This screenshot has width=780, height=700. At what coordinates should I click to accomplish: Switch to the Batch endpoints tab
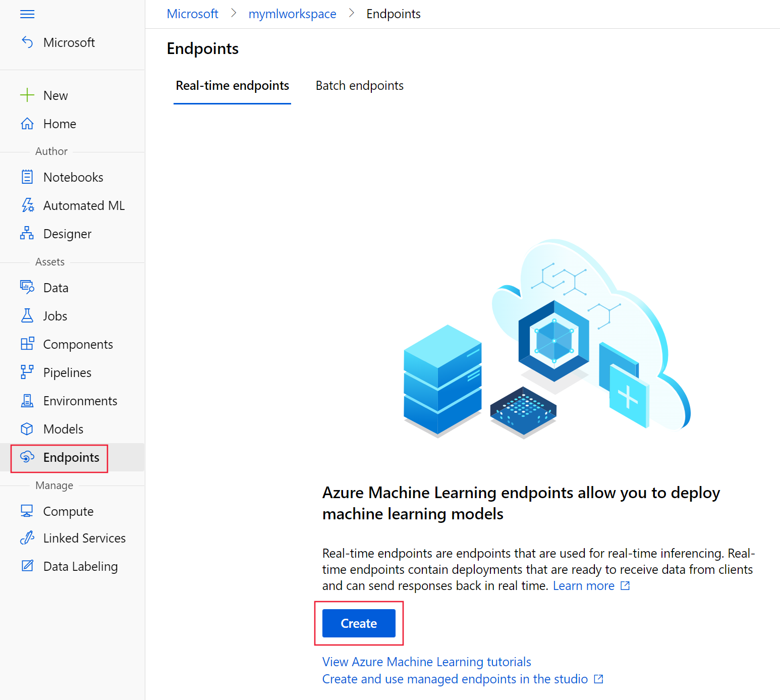(x=360, y=86)
